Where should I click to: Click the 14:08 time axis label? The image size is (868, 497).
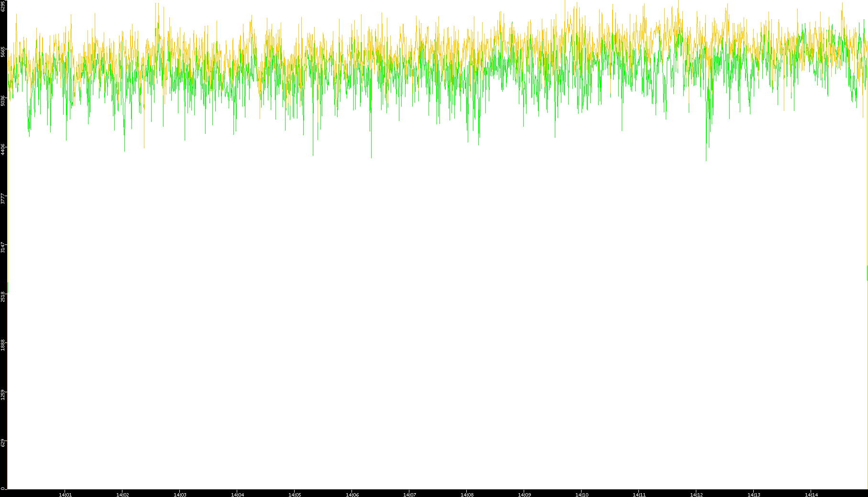coord(467,495)
